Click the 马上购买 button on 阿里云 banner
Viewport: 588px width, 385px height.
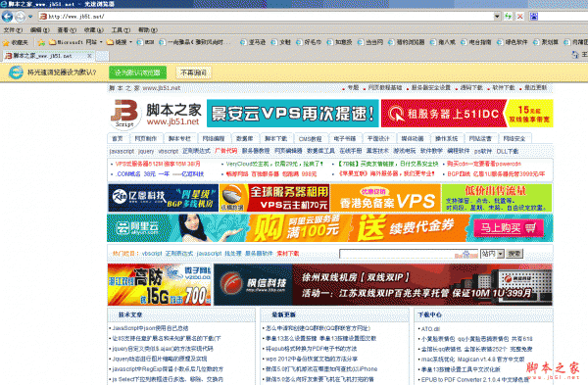tap(509, 228)
